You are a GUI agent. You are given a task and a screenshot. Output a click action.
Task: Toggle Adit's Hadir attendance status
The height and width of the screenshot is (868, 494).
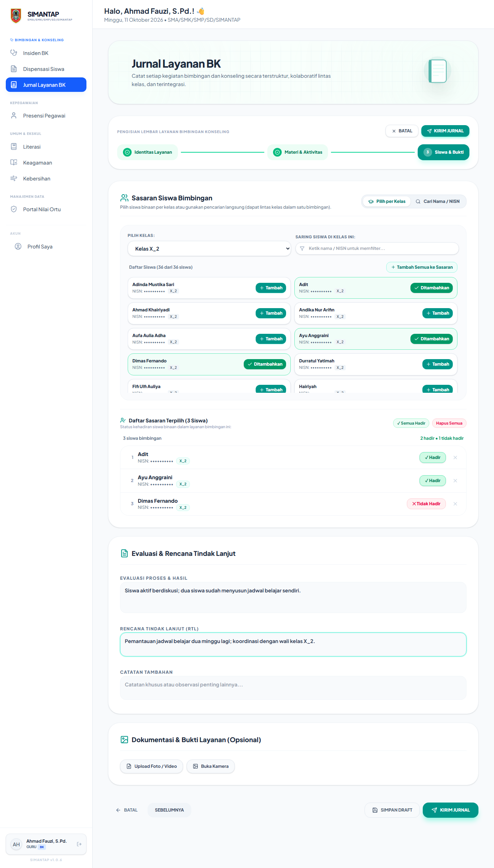pos(433,458)
